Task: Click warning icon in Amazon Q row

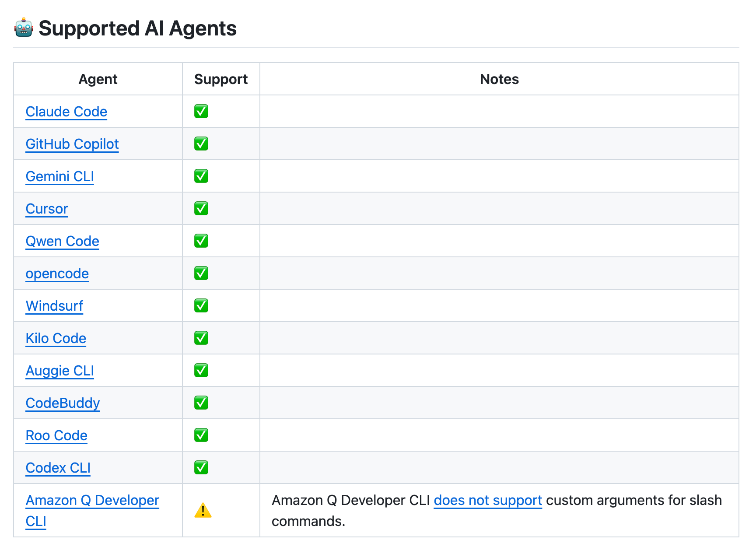Action: (x=203, y=510)
